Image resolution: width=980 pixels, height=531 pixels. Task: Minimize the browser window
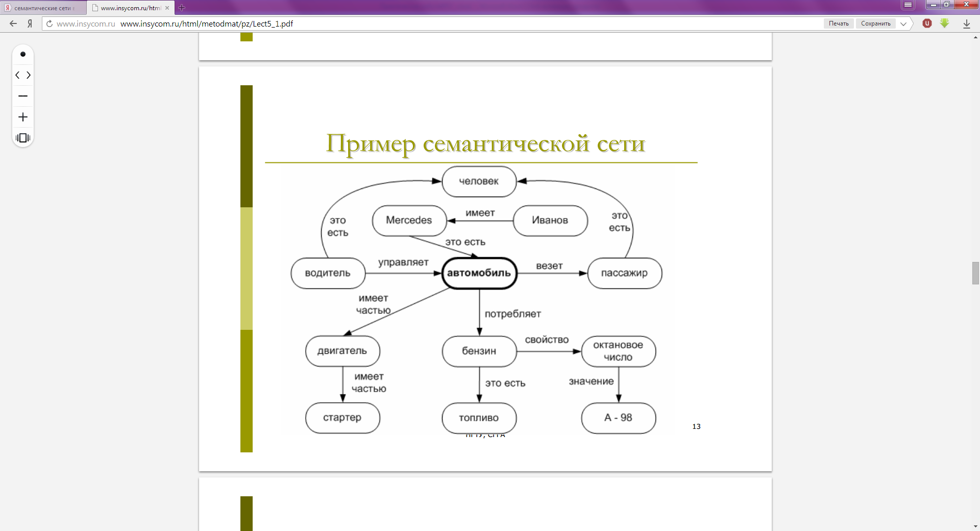934,5
